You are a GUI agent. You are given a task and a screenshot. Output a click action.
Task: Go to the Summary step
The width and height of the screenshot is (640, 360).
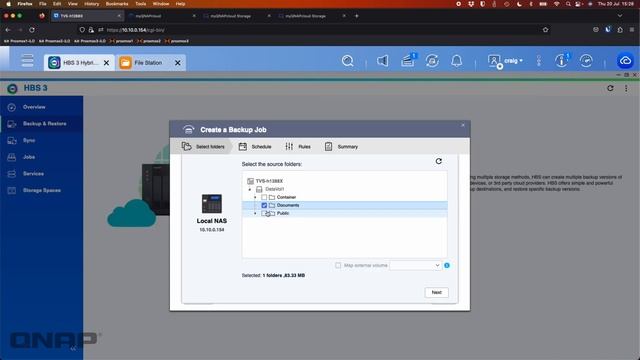(341, 147)
